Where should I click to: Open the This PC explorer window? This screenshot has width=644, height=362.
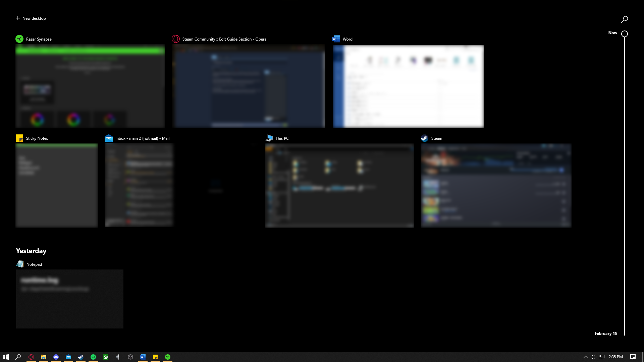(339, 185)
